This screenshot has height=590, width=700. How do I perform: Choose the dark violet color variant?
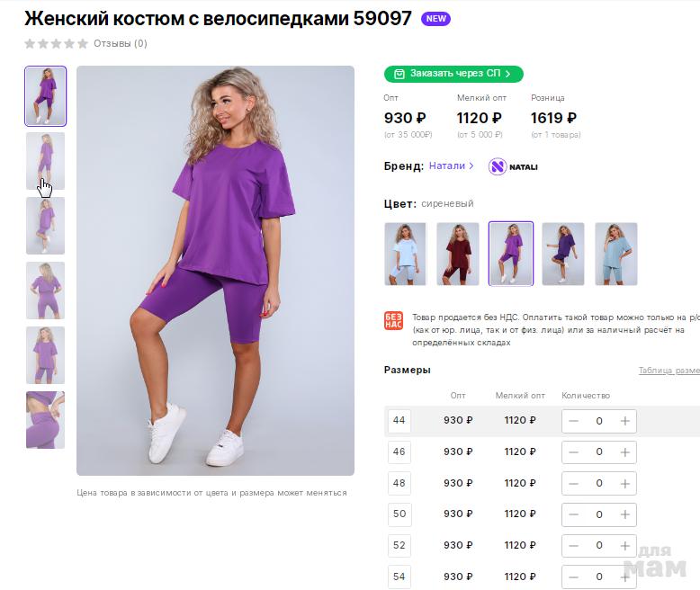coord(563,254)
